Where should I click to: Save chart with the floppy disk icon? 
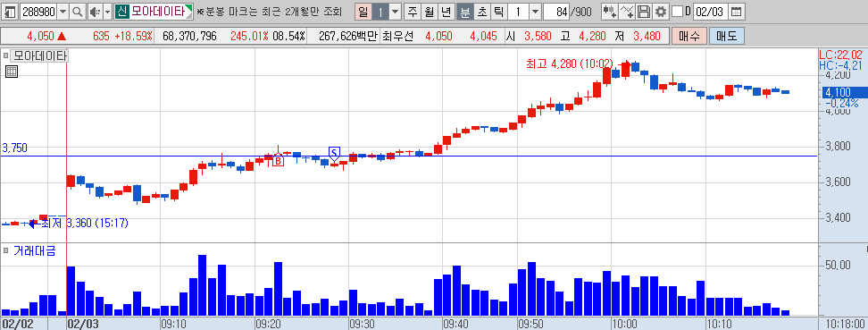pos(643,11)
